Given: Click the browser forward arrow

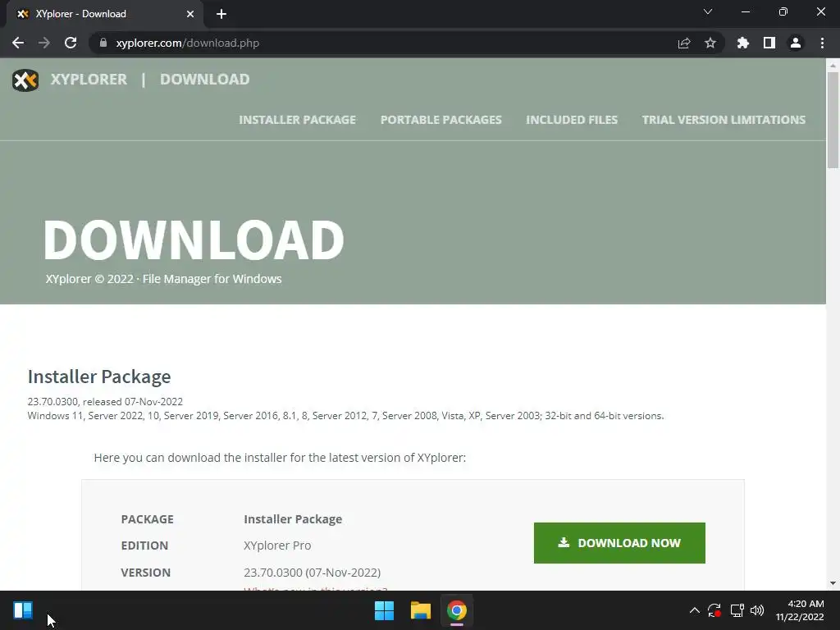Looking at the screenshot, I should click(44, 43).
